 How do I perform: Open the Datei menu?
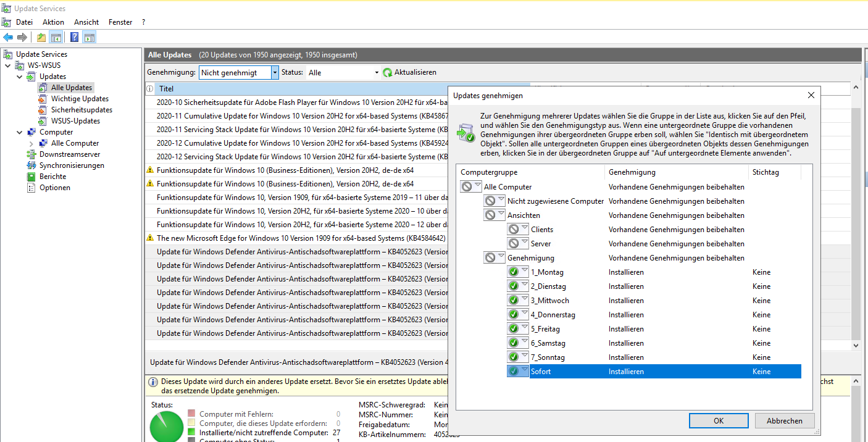(x=24, y=22)
